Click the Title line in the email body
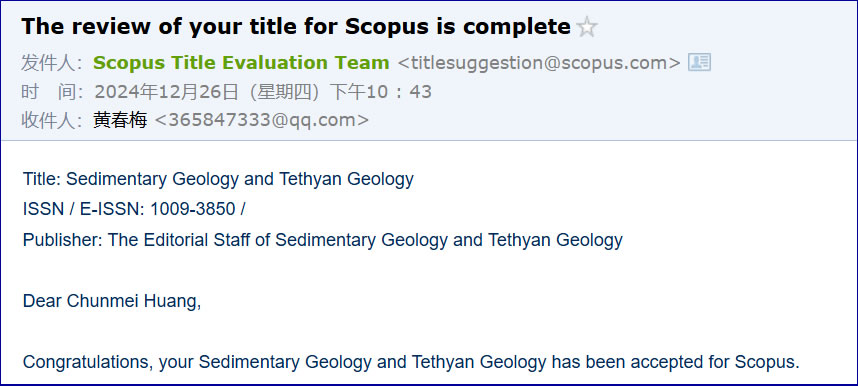The image size is (858, 386). 218,179
